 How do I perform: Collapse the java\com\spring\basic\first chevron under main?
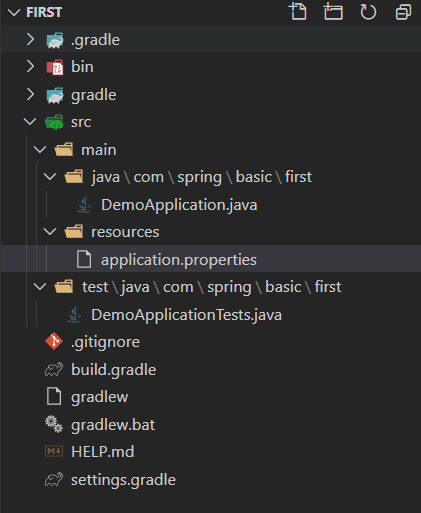50,177
